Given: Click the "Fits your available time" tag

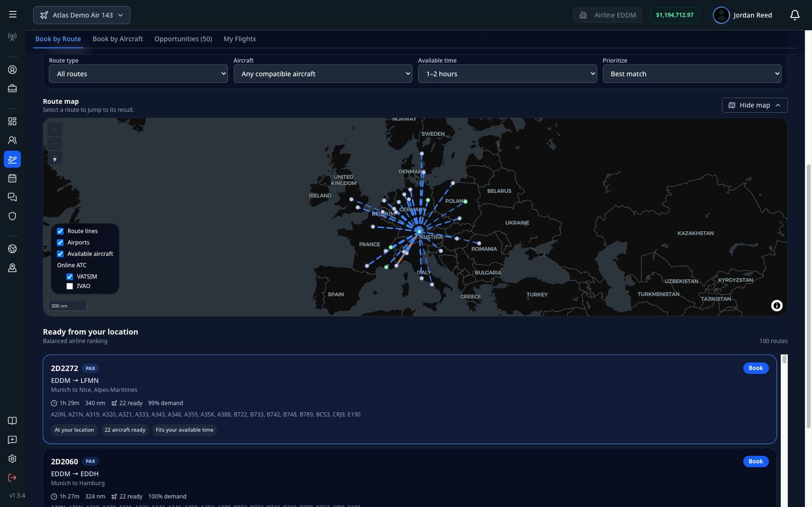Looking at the screenshot, I should (184, 430).
